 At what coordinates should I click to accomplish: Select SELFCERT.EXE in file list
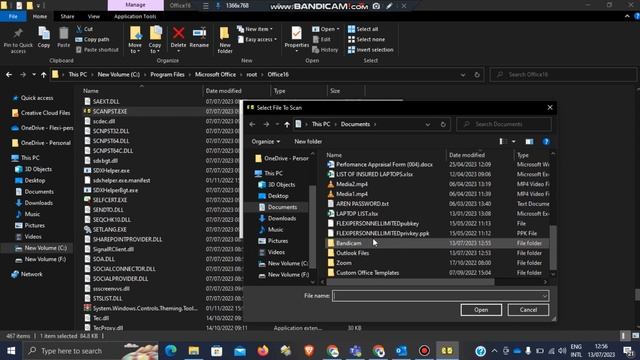point(110,200)
